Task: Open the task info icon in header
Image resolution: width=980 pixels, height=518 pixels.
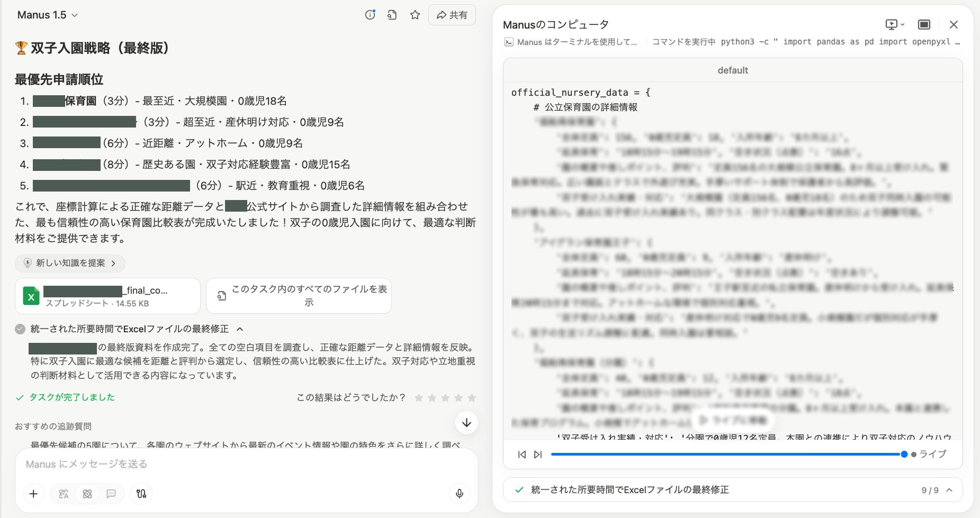Action: (x=370, y=15)
